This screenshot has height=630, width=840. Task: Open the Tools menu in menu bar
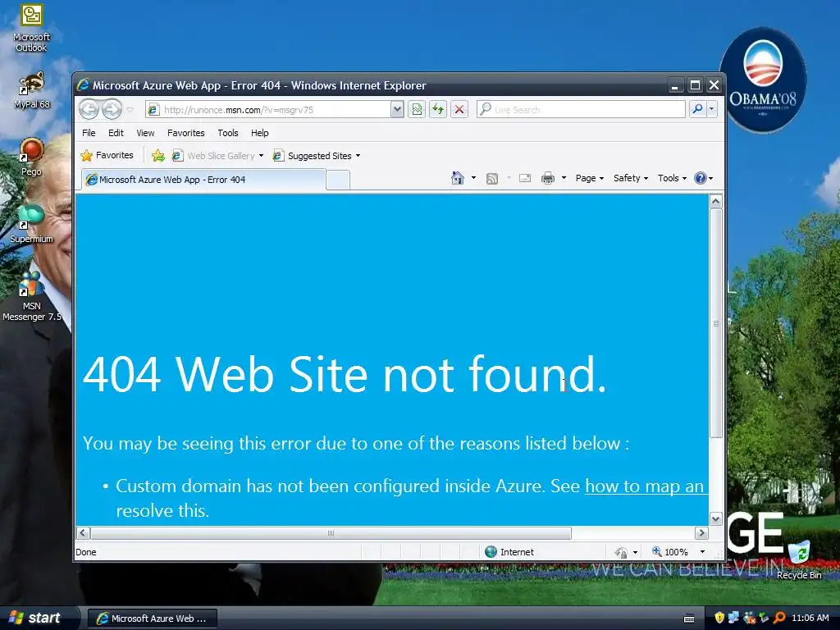pos(228,133)
